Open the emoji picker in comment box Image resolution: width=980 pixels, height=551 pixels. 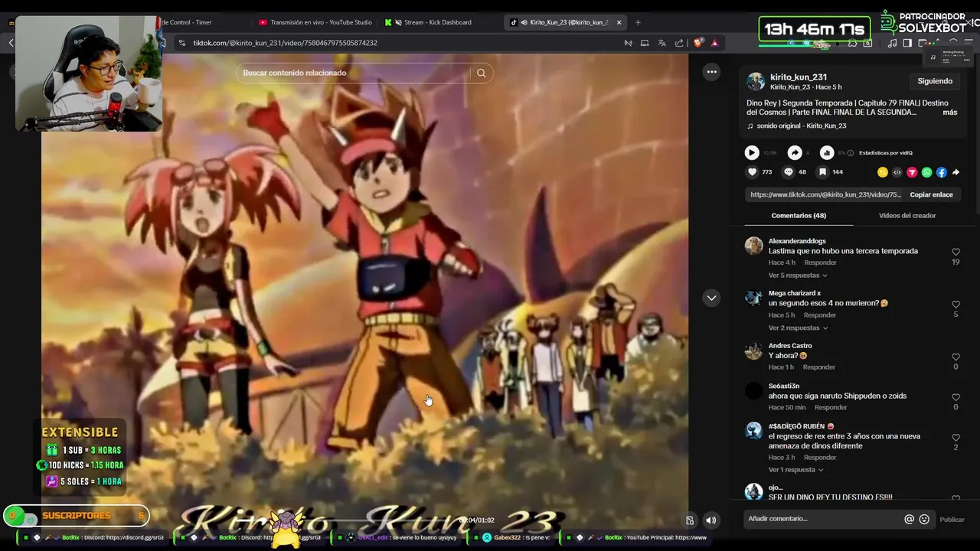pyautogui.click(x=924, y=519)
